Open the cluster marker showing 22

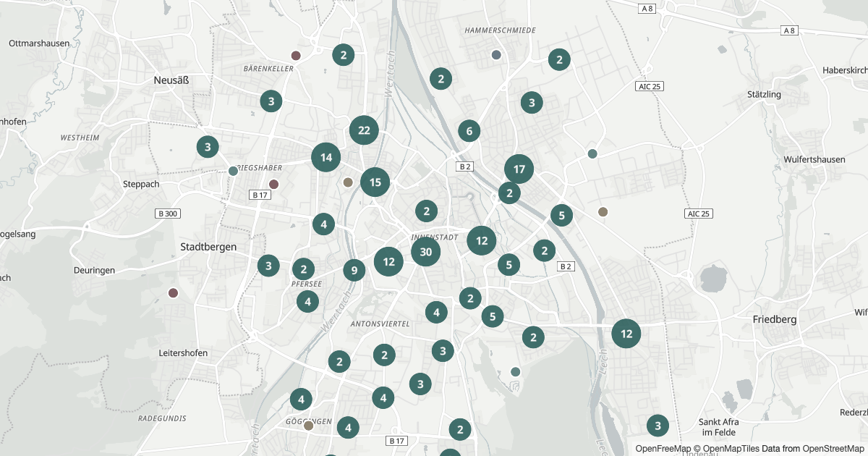coord(364,130)
